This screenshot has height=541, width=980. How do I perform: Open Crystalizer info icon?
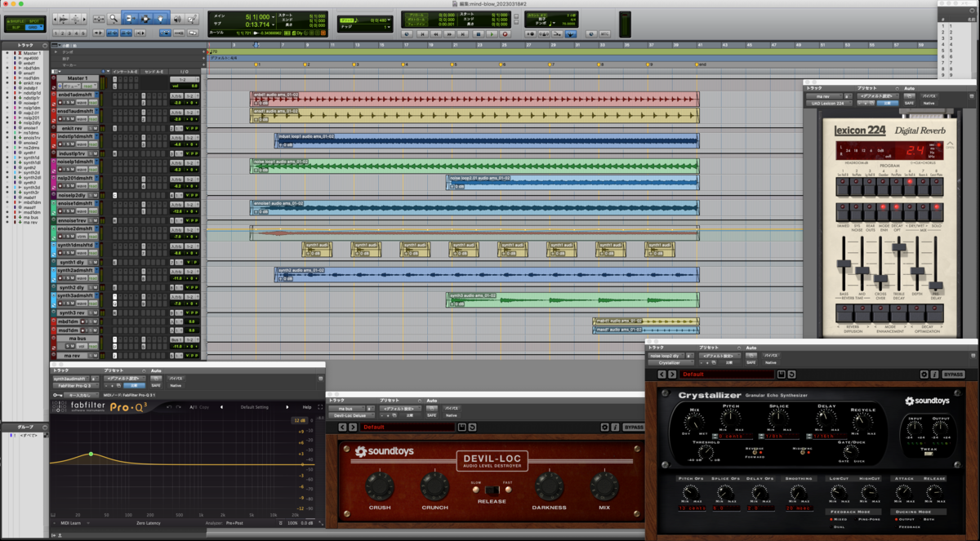click(935, 375)
